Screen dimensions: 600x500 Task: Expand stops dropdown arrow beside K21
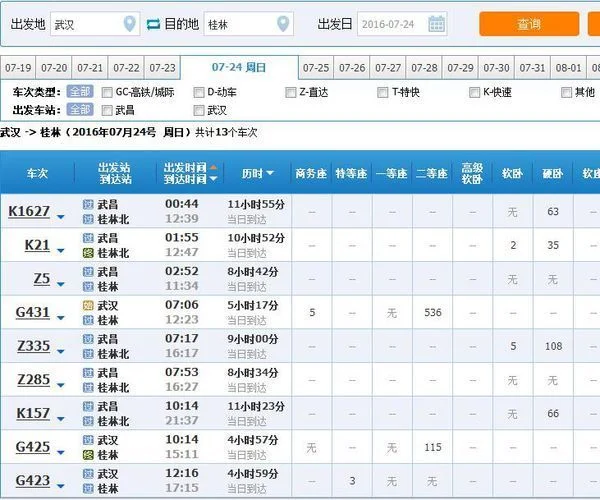pyautogui.click(x=60, y=251)
